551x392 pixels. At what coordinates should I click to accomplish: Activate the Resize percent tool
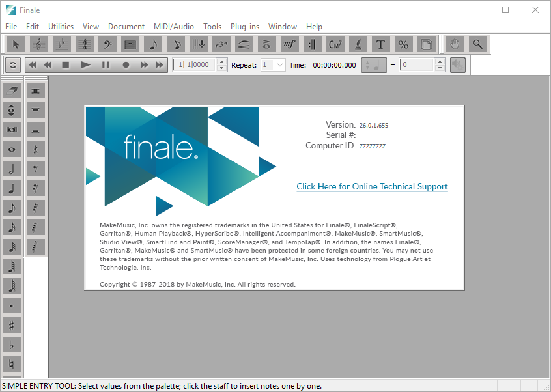tap(403, 44)
